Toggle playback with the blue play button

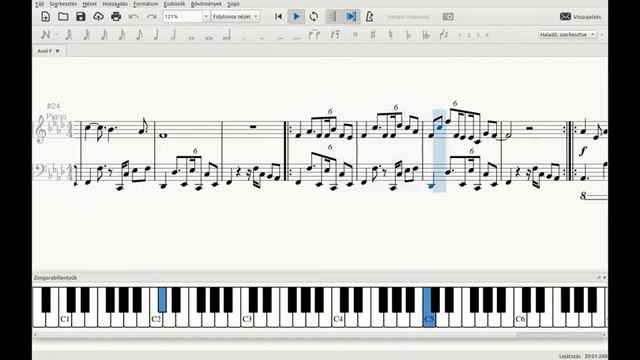pos(296,17)
